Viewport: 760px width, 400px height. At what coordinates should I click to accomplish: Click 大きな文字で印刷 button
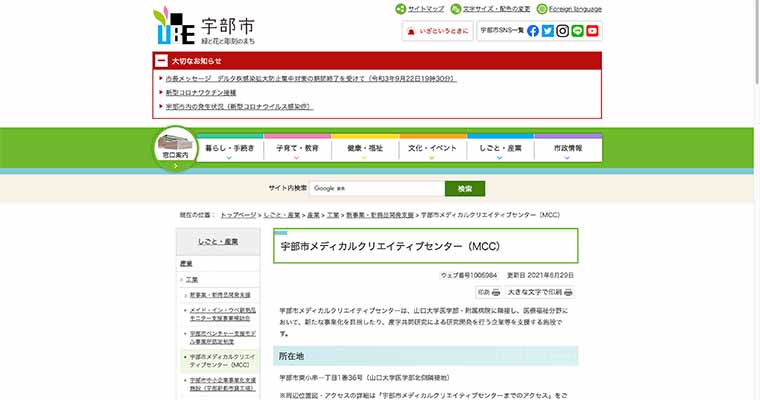tap(540, 293)
